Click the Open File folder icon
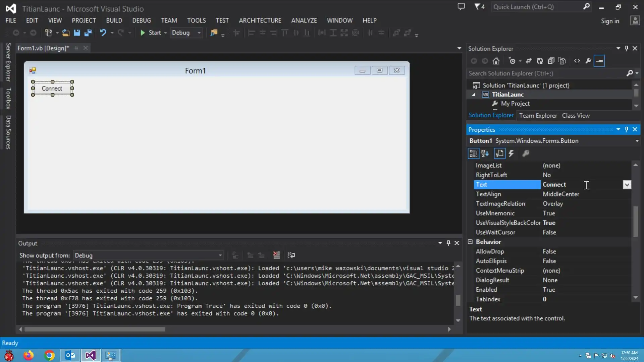Viewport: 644px width, 362px height. pyautogui.click(x=66, y=33)
